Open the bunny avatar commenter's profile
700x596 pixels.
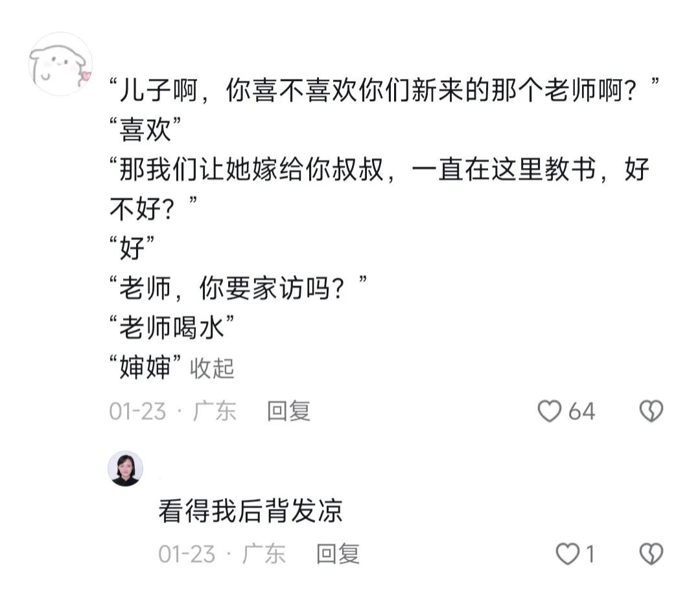click(60, 64)
